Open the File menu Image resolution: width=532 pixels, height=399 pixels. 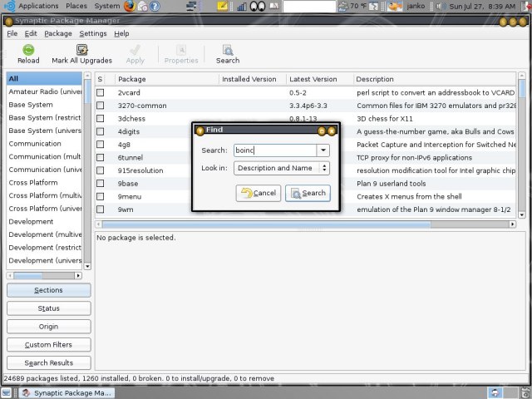[x=12, y=33]
